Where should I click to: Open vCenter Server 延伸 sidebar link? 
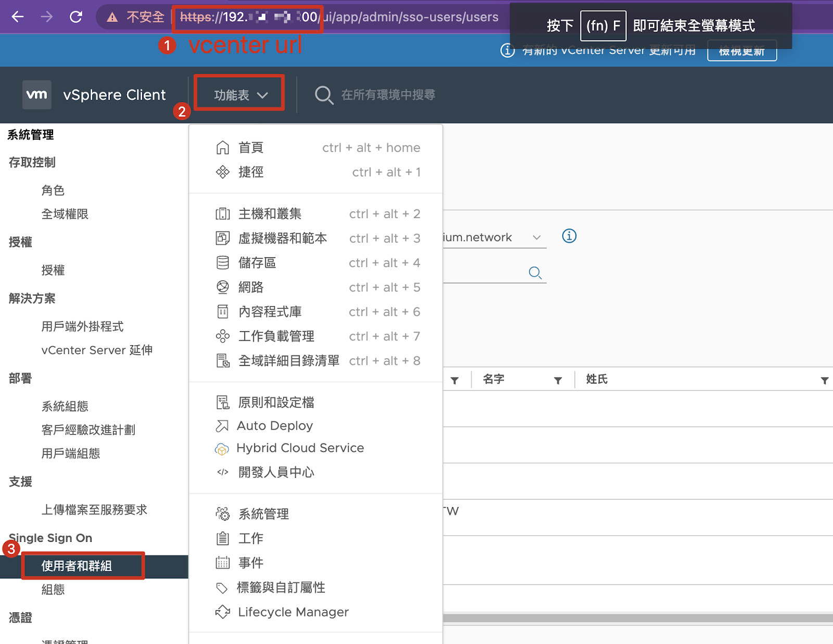[x=97, y=350]
